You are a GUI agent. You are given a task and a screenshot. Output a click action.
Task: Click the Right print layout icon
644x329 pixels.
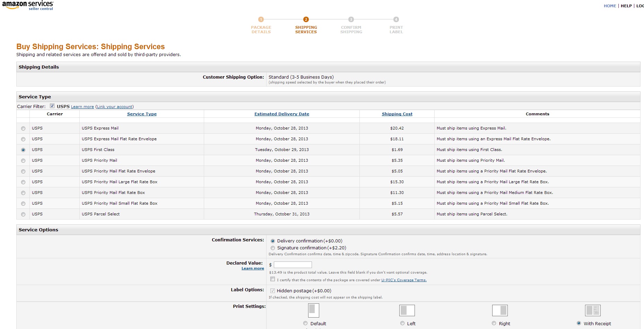pos(500,310)
